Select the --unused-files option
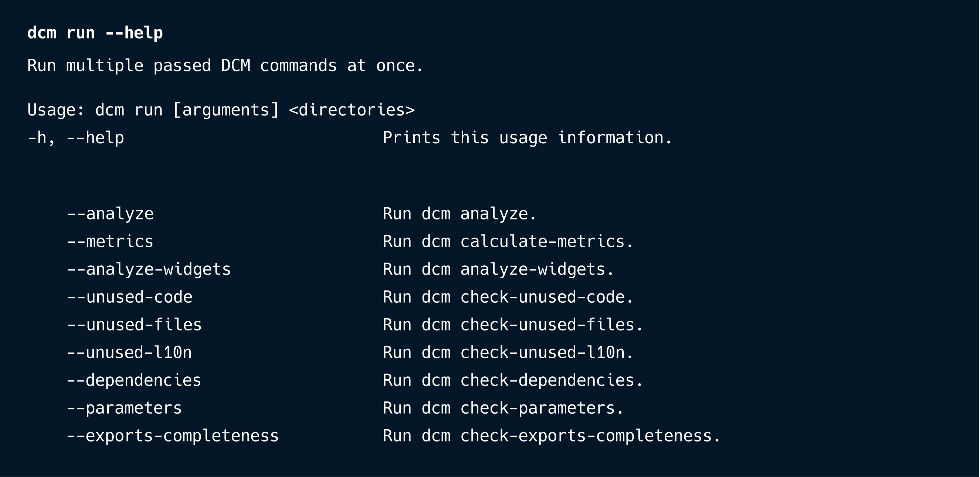 (134, 325)
